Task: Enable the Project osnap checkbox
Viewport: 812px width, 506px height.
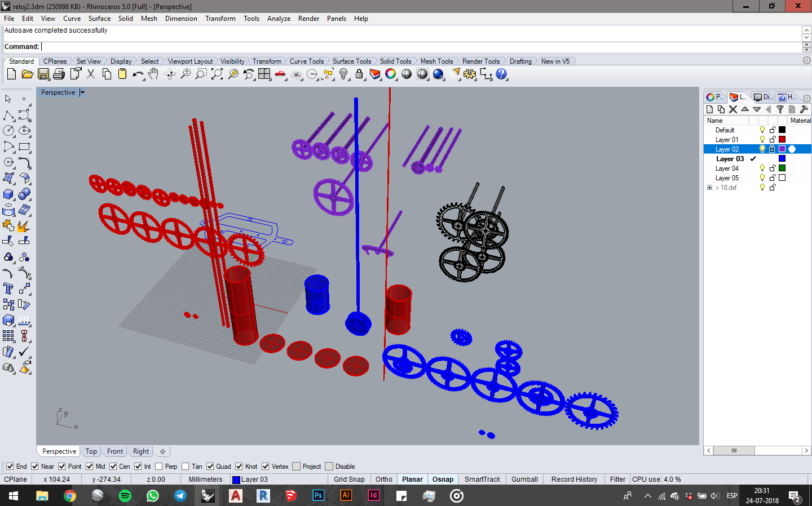Action: [x=296, y=467]
